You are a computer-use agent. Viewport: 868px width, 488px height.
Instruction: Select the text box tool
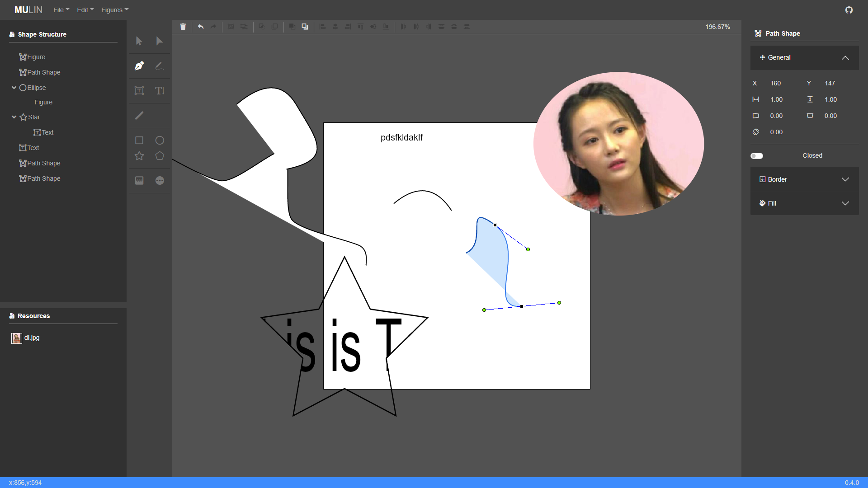point(139,91)
